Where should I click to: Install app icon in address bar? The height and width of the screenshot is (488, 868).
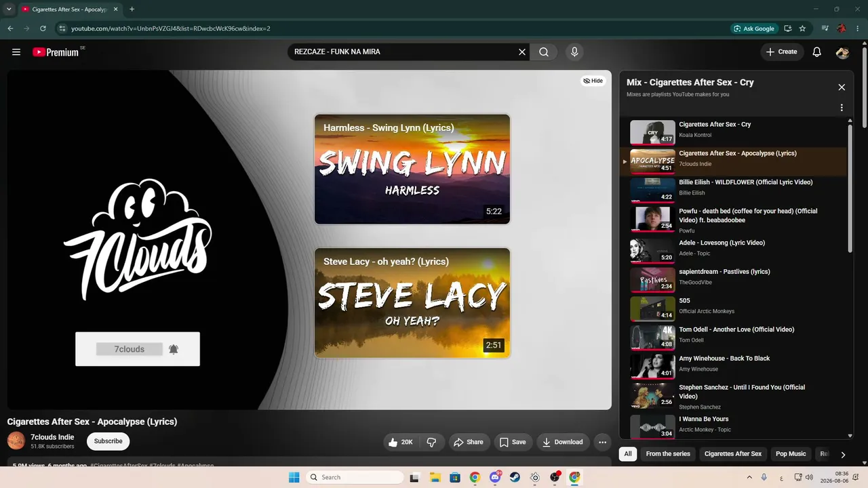pos(788,28)
